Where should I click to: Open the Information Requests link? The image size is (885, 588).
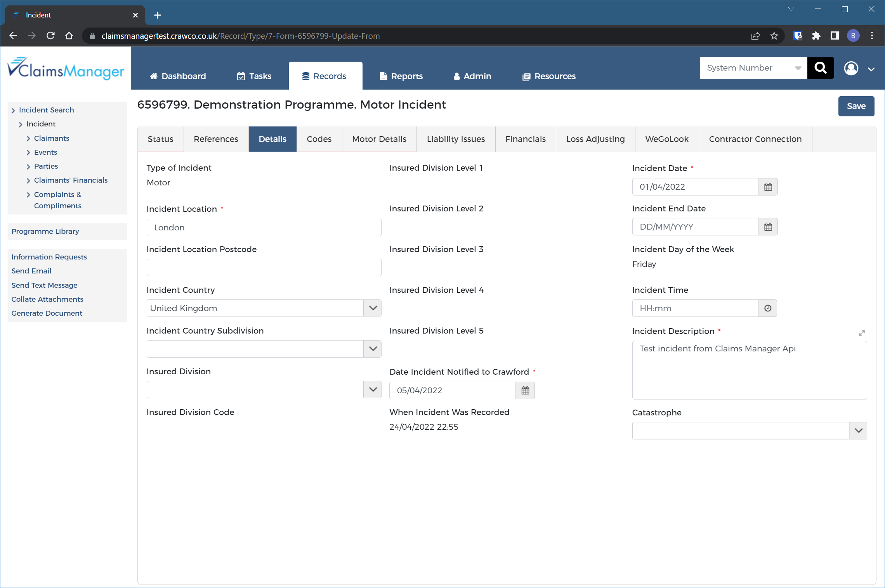point(49,257)
